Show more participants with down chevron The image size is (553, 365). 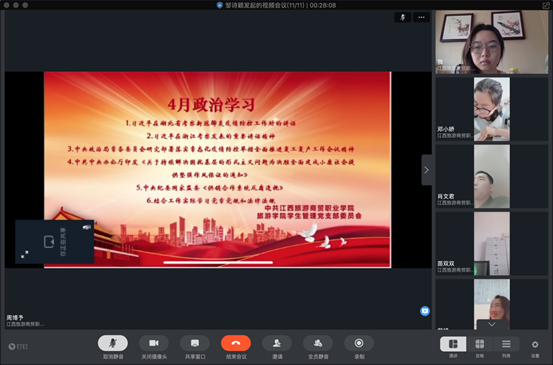[x=492, y=324]
